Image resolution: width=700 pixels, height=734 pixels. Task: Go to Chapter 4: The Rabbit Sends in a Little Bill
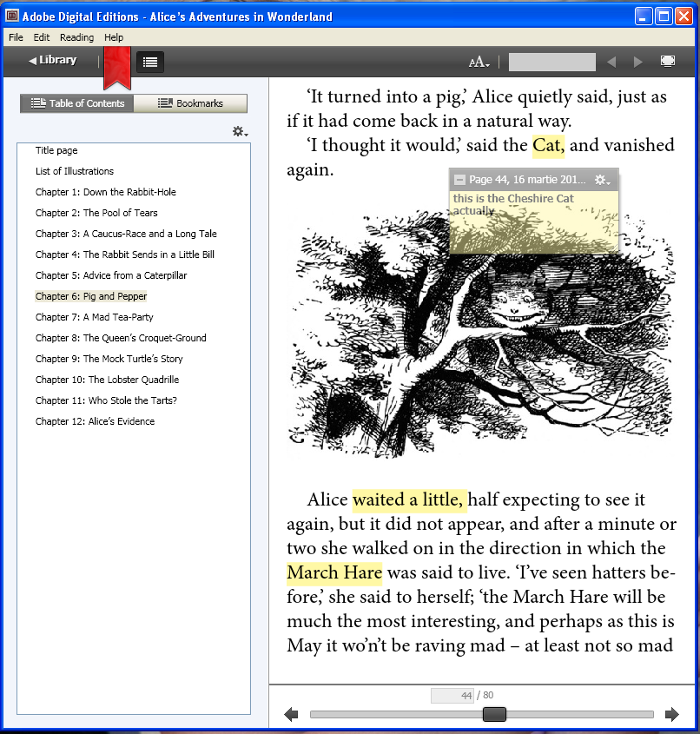(125, 255)
